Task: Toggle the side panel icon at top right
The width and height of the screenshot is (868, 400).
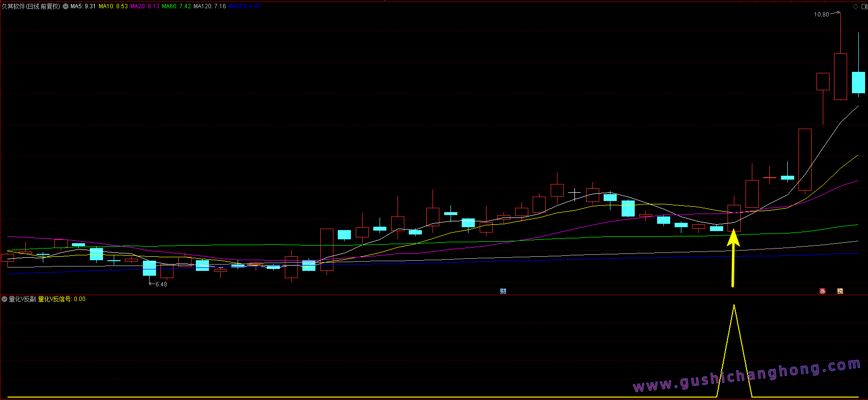Action: tap(863, 6)
